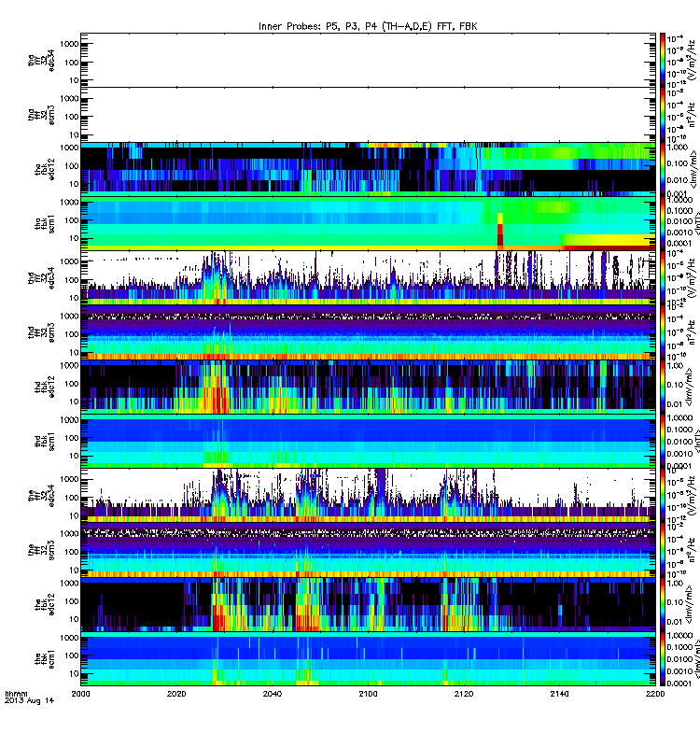Click the thd fbk scm1 spectrogram panel
This screenshot has width=700, height=747.
click(368, 442)
